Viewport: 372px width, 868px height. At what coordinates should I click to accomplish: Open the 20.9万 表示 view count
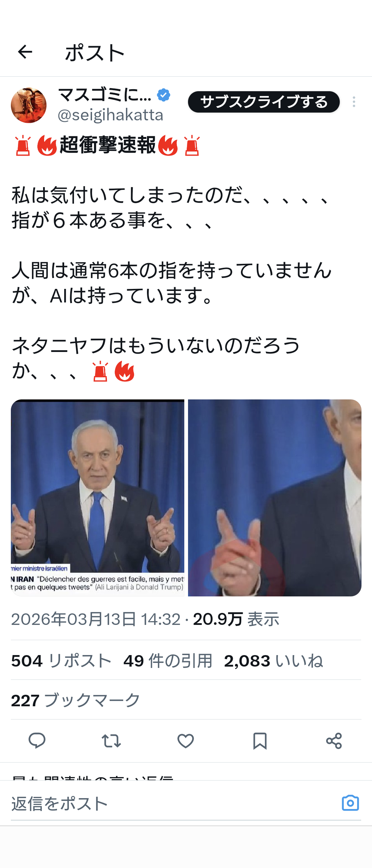click(236, 619)
